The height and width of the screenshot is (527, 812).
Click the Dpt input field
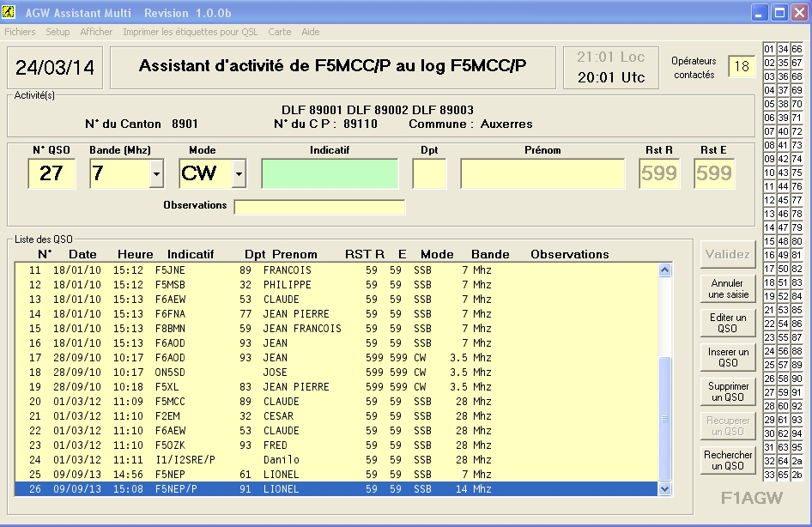(x=429, y=173)
